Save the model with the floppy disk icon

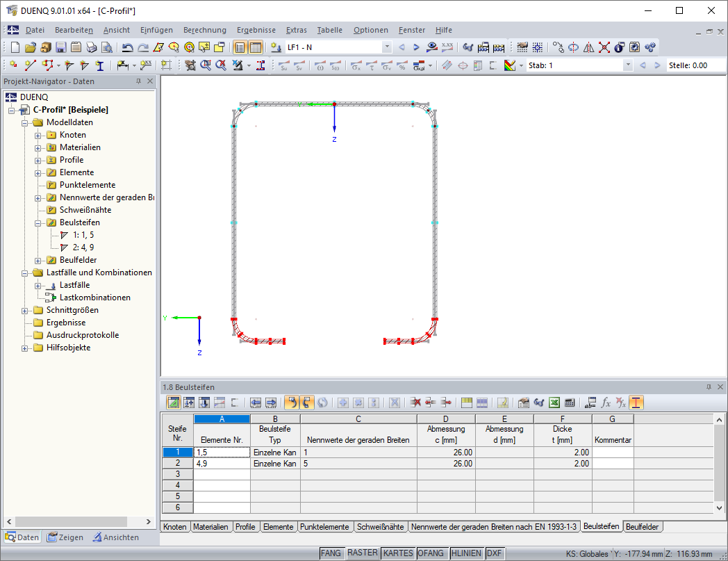pos(61,47)
